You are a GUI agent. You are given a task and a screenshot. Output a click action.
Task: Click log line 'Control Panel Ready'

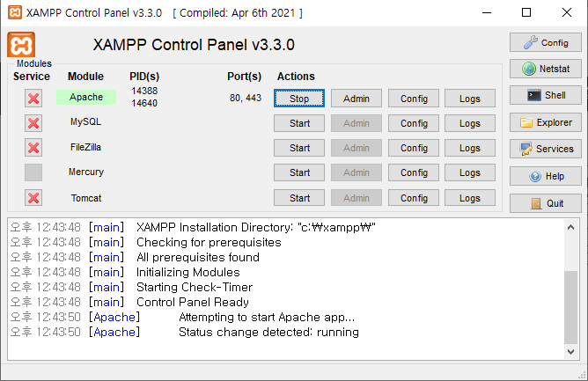pyautogui.click(x=193, y=303)
